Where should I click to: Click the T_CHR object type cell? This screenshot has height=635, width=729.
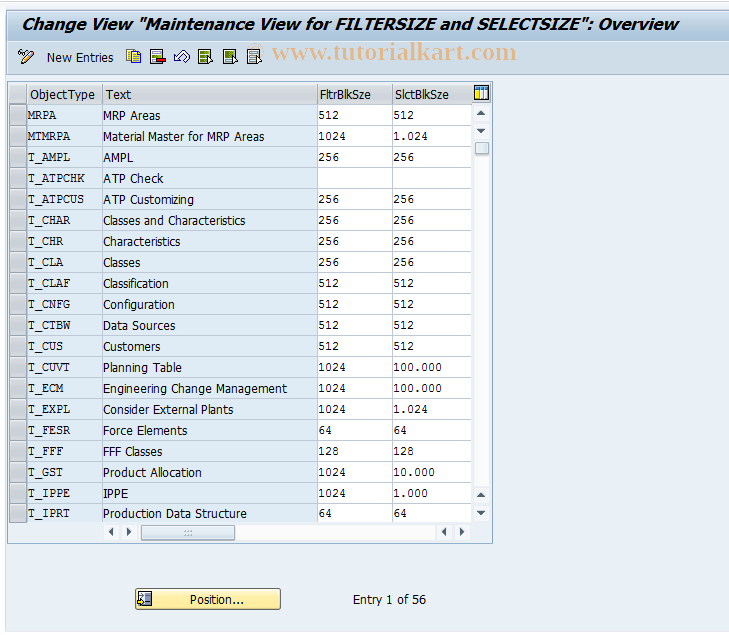click(x=65, y=241)
